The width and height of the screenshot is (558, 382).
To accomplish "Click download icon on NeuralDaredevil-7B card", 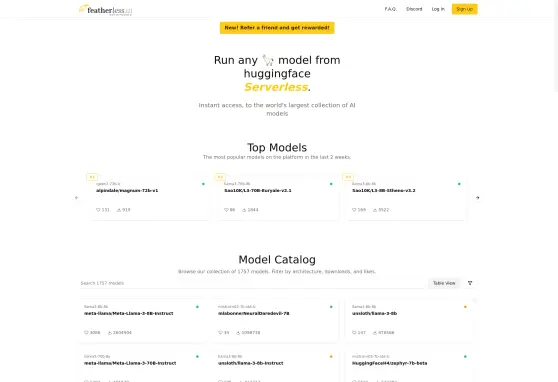I will (x=238, y=333).
